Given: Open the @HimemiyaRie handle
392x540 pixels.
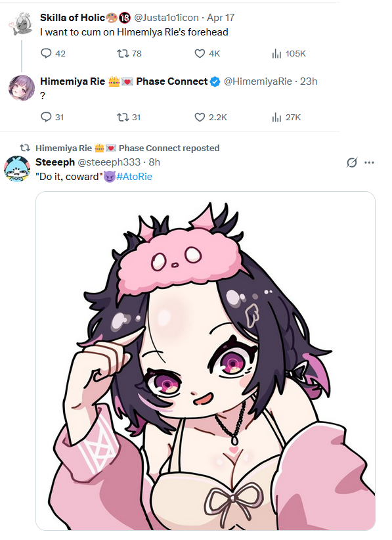Looking at the screenshot, I should 258,81.
